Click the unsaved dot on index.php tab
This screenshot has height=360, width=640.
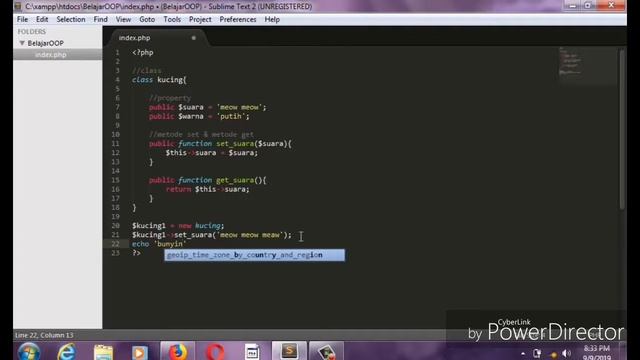(x=193, y=38)
